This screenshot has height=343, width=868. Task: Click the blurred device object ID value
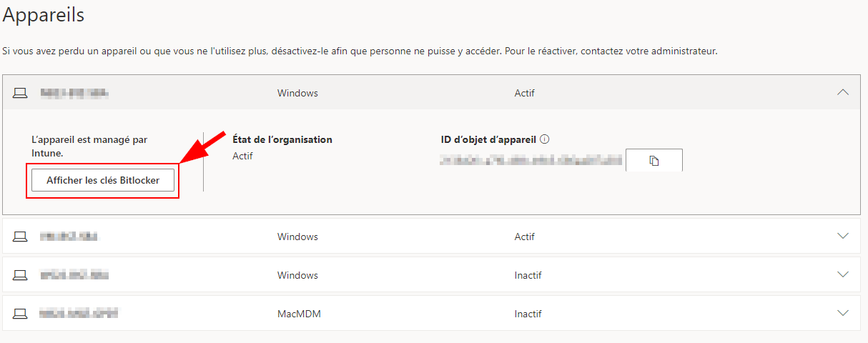(531, 161)
